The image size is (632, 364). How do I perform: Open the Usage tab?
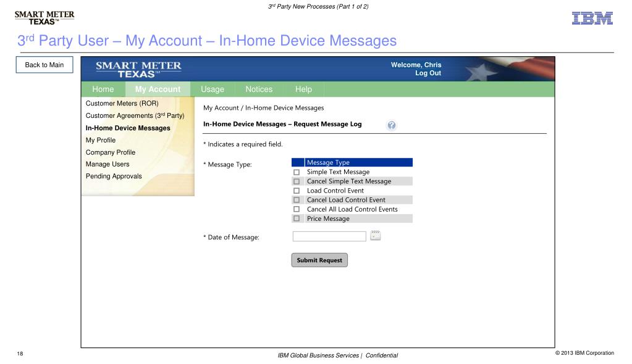coord(213,89)
